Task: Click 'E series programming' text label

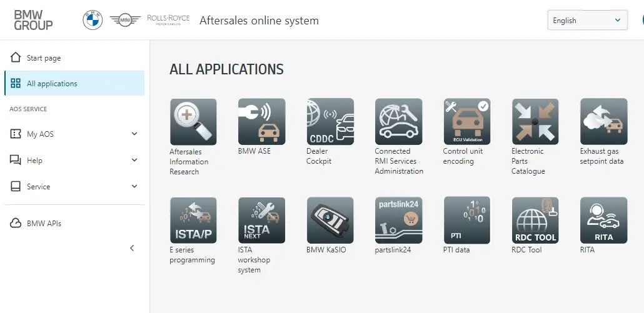Action: coord(192,255)
